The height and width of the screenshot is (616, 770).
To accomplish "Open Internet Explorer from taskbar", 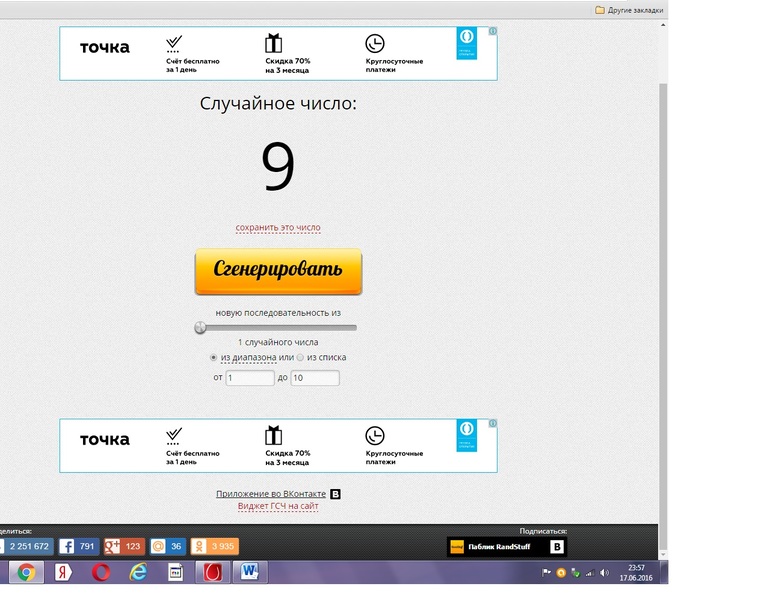I will click(x=138, y=573).
